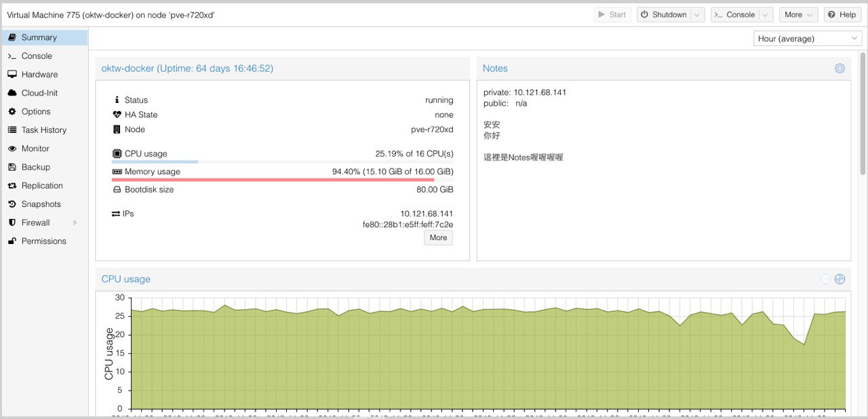Open Console via toolbar button
This screenshot has height=419, width=868.
click(x=734, y=15)
